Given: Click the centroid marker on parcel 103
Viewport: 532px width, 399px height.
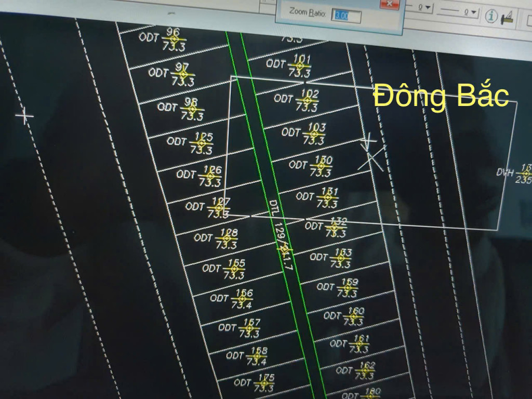Looking at the screenshot, I should pos(314,134).
